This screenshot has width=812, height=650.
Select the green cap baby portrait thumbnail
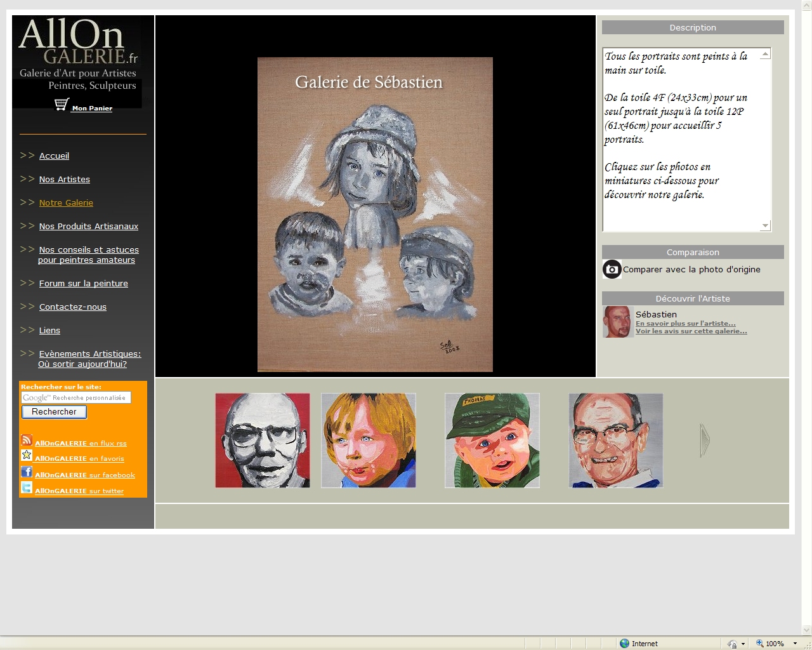492,441
